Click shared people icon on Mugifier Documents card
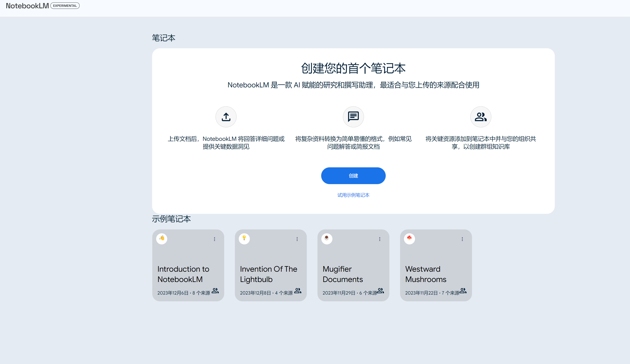The width and height of the screenshot is (630, 364). (x=380, y=290)
